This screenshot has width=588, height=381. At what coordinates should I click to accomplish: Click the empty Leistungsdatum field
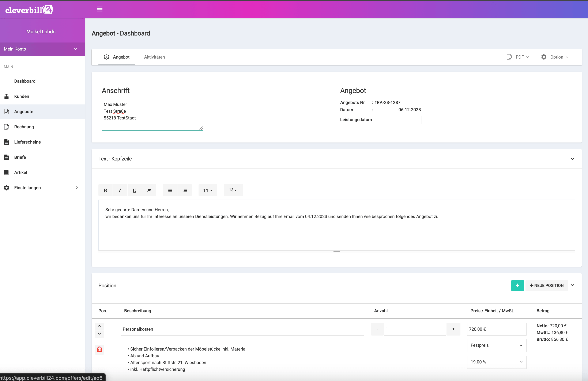coord(397,120)
